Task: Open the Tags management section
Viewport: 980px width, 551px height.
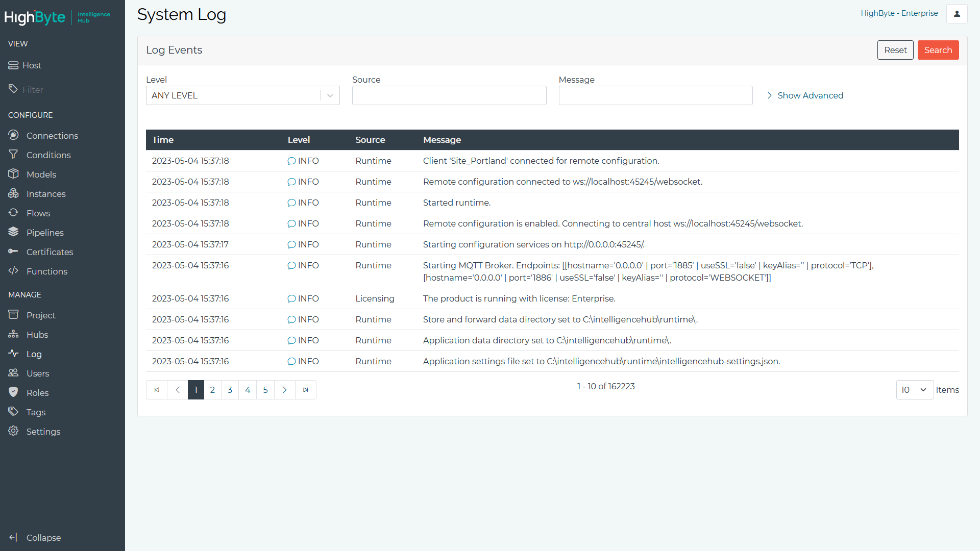Action: (35, 412)
